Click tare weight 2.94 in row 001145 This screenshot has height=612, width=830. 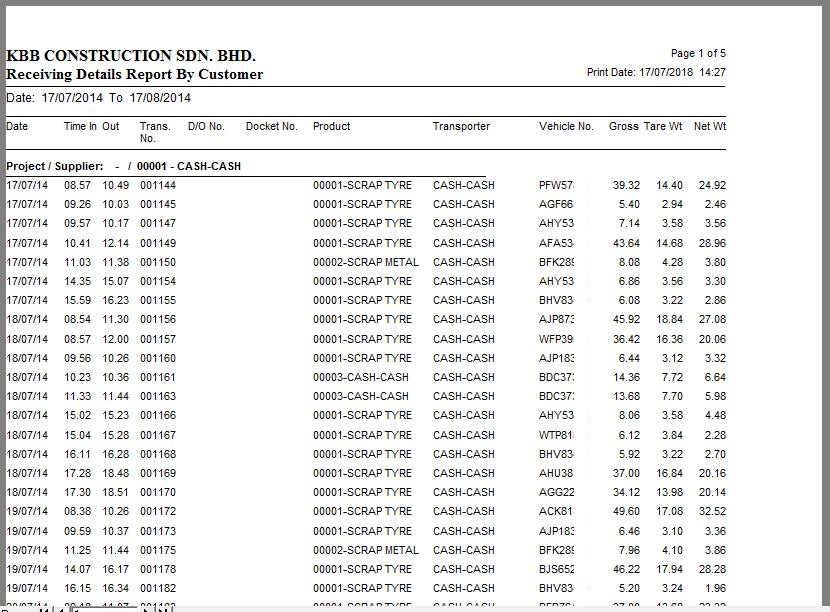click(672, 204)
